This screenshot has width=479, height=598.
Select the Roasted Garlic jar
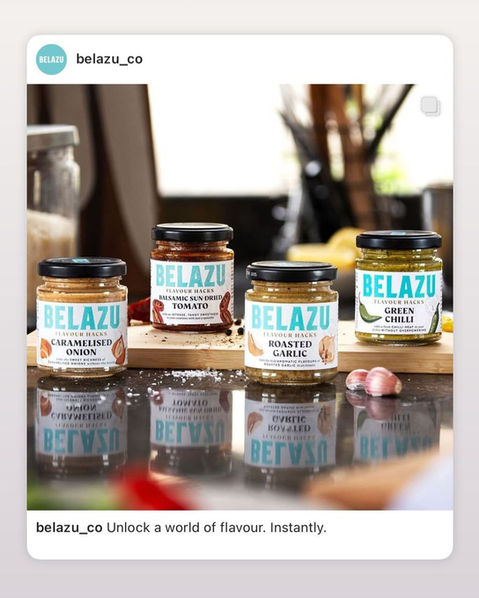pyautogui.click(x=291, y=323)
